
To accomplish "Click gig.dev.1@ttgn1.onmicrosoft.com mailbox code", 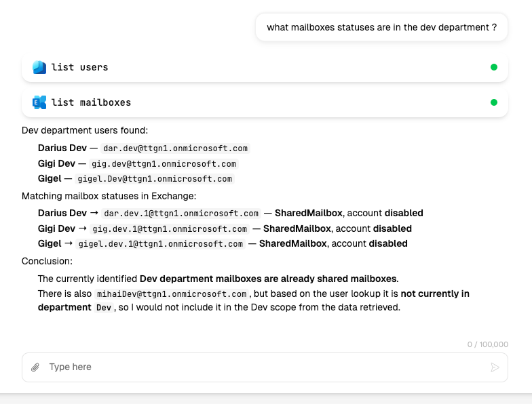I will 170,229.
